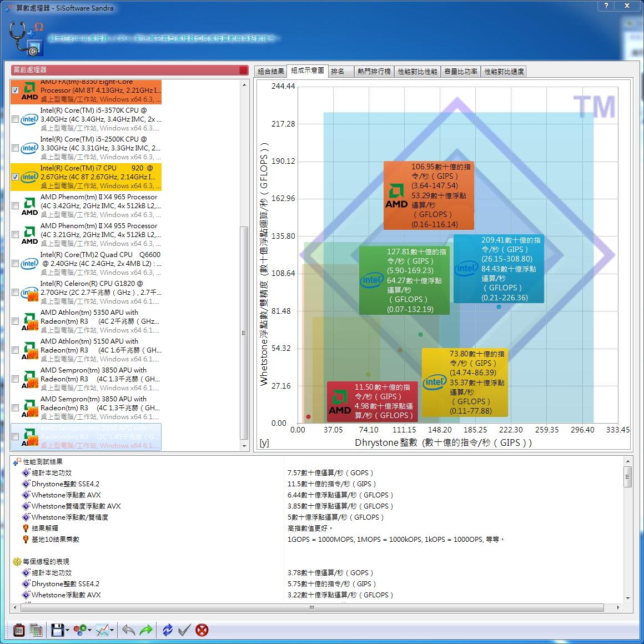Click the line chart icon in bottom toolbar
644x644 pixels.
coord(102,630)
